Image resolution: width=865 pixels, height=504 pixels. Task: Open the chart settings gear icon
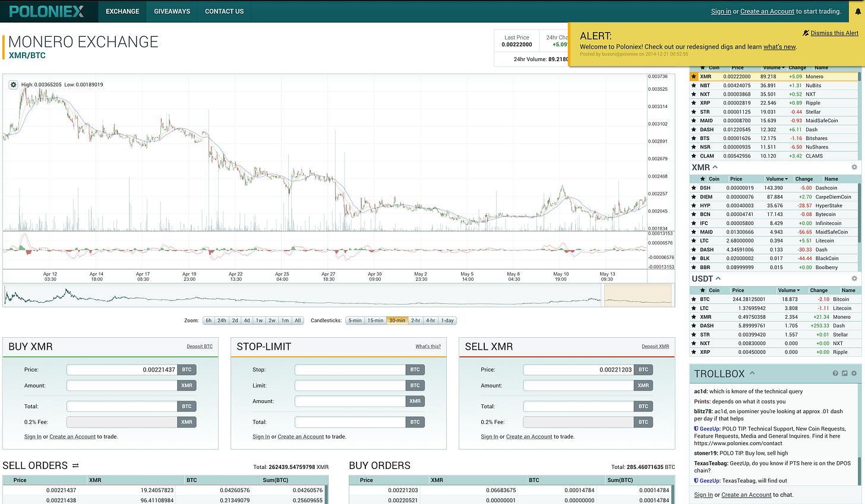[14, 85]
